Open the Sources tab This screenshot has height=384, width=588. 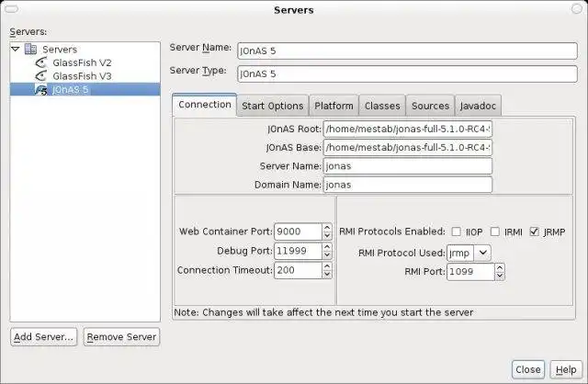pos(430,106)
